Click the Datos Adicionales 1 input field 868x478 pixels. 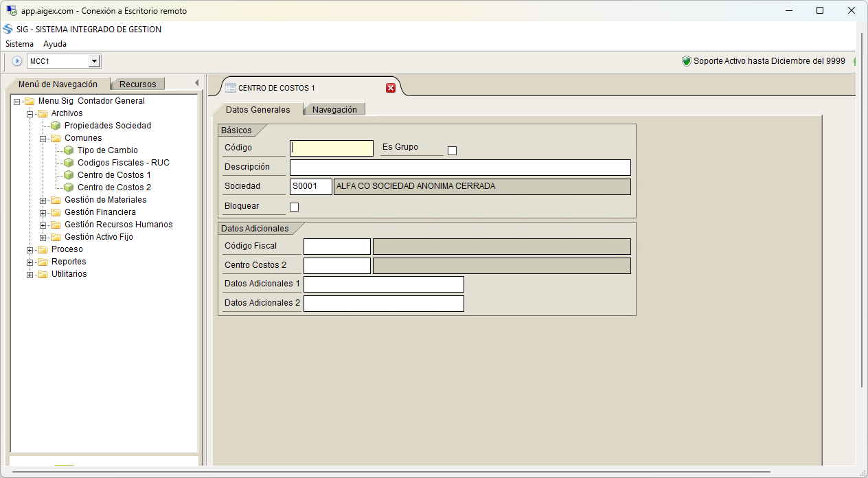coord(384,284)
